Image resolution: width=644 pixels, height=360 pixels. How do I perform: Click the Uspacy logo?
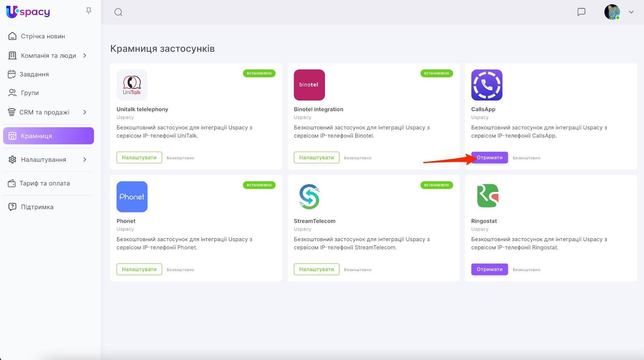pos(28,12)
